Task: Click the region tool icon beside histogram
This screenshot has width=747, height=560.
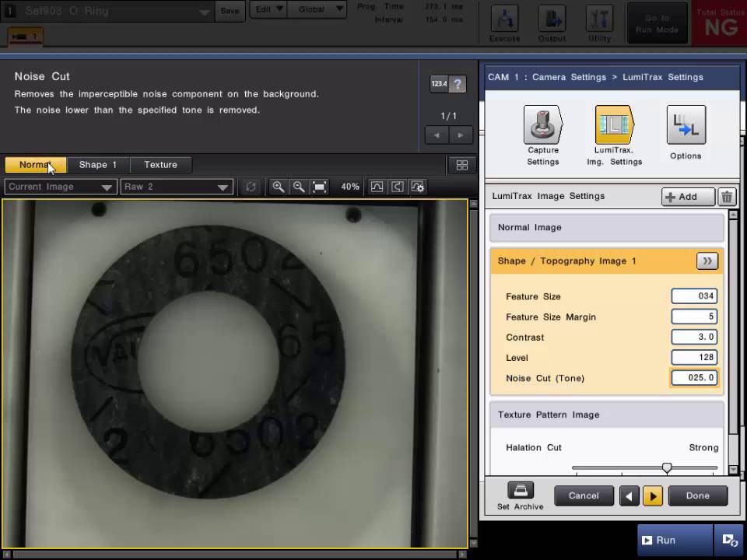Action: pos(398,187)
